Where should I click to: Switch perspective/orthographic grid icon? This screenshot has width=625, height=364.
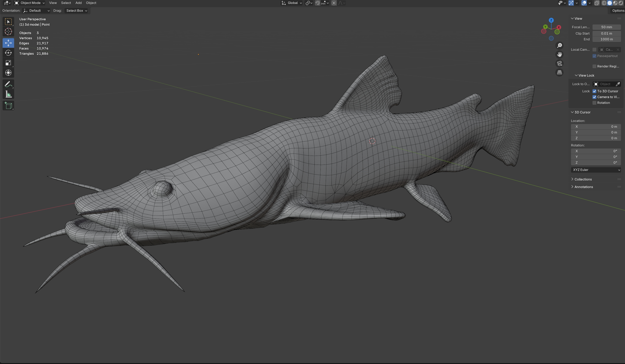(559, 72)
